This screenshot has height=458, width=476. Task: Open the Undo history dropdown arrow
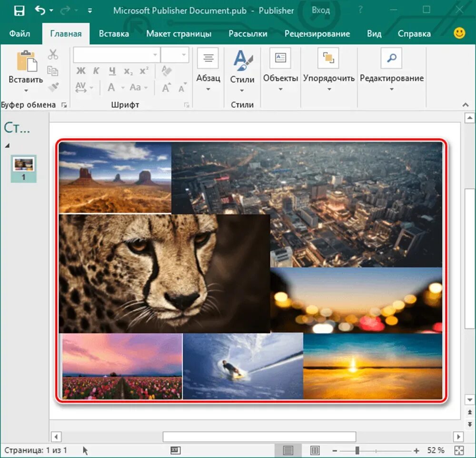pos(51,10)
